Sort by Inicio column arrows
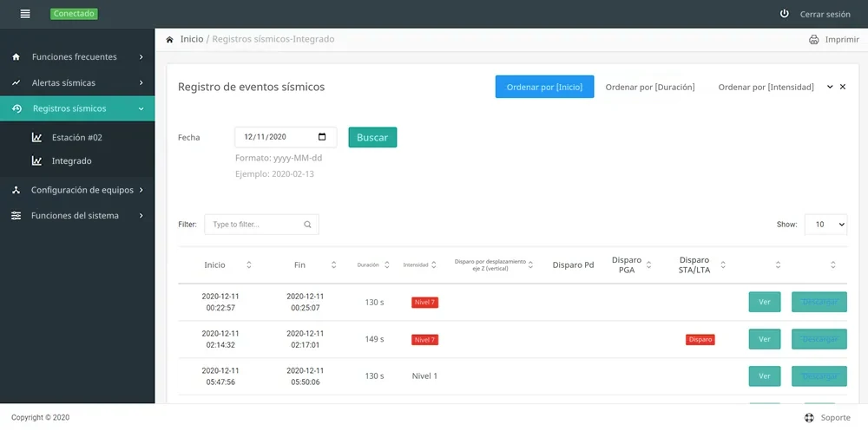Viewport: 868px width, 431px height. coord(248,265)
